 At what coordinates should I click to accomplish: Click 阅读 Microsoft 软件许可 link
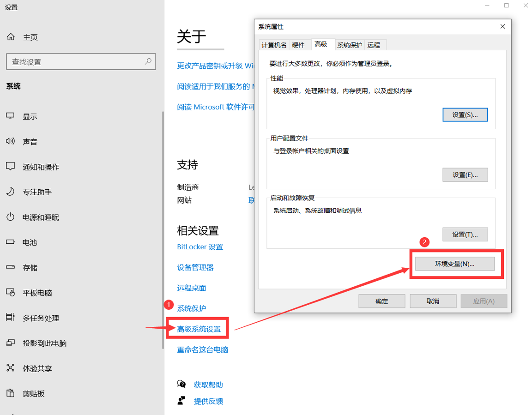click(x=216, y=107)
